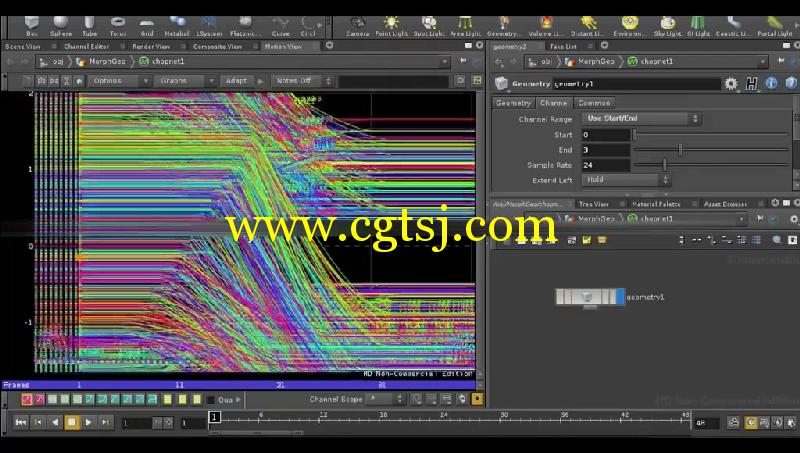Image resolution: width=800 pixels, height=453 pixels.
Task: Add a Caustic Light from the shelf
Action: click(733, 26)
